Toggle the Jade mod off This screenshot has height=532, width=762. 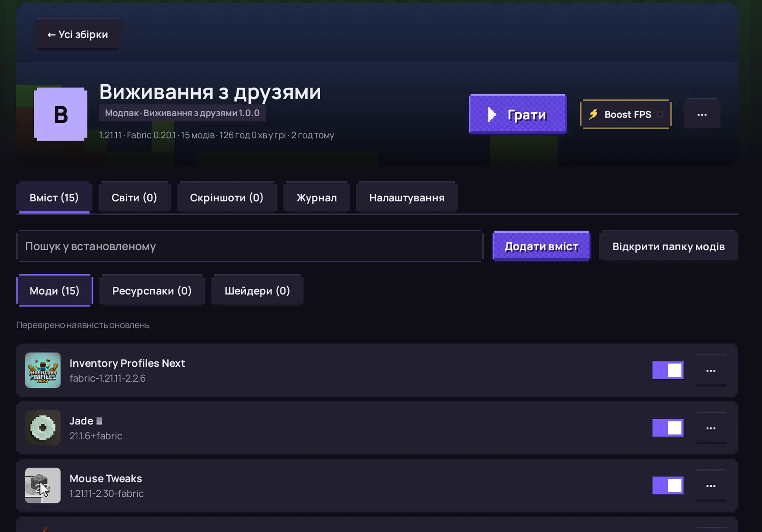[x=668, y=428]
